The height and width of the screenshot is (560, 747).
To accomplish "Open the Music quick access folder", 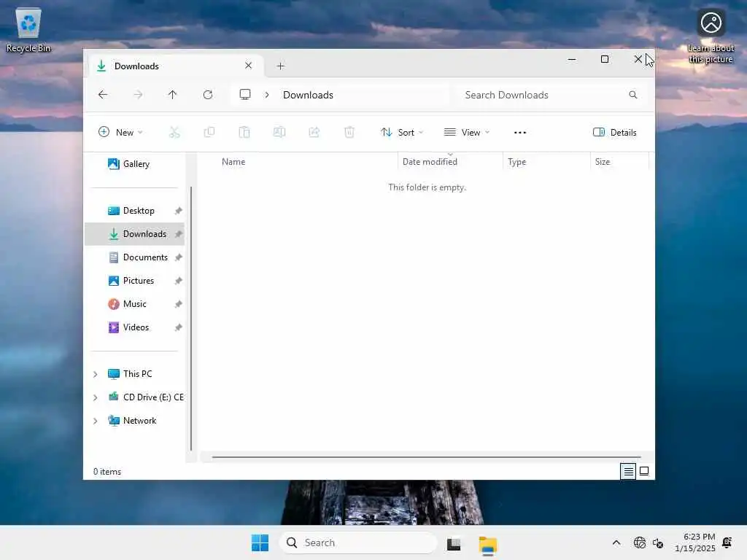I will tap(135, 304).
